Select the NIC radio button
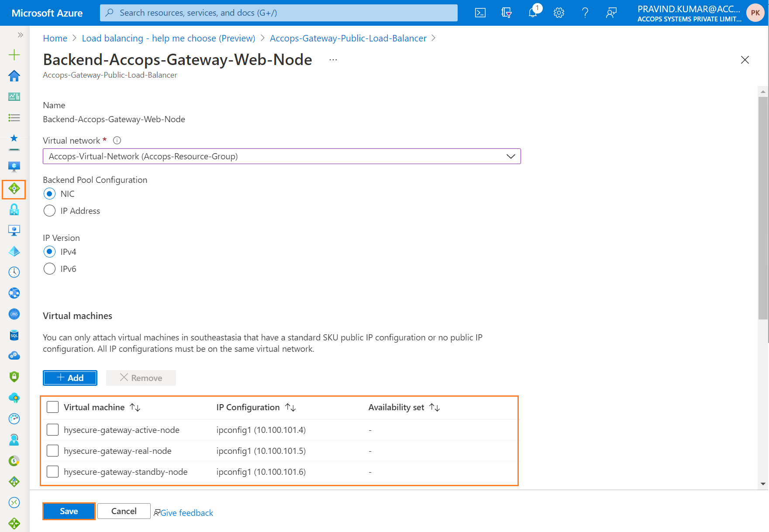The image size is (769, 532). [50, 194]
